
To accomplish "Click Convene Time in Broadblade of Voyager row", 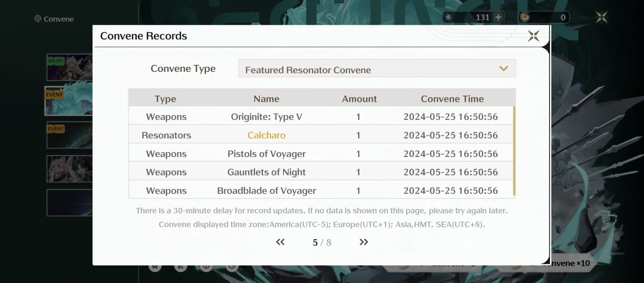I will 451,191.
